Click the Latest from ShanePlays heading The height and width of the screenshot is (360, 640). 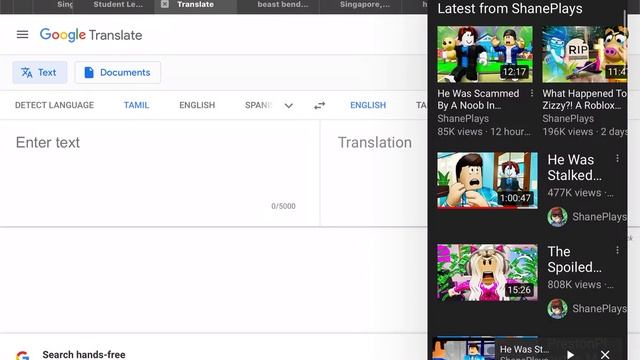(x=510, y=8)
